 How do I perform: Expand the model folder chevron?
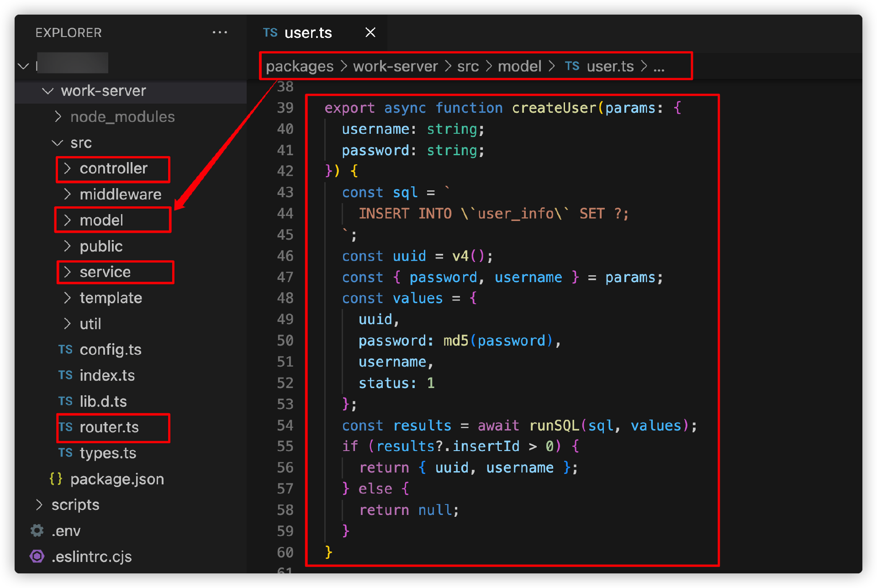click(68, 220)
